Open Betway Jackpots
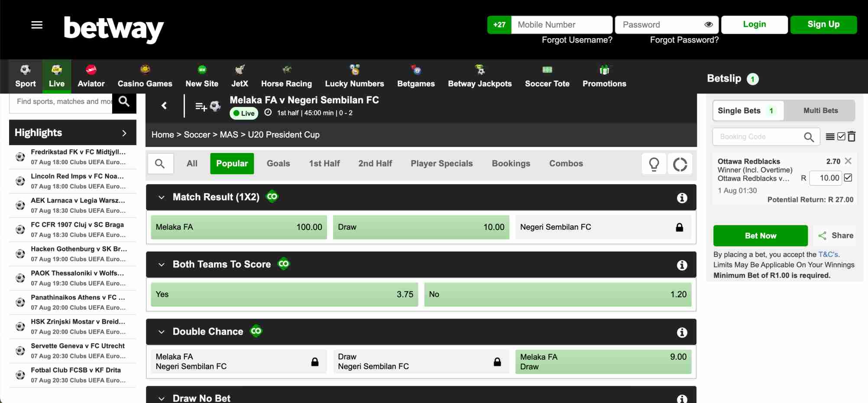The height and width of the screenshot is (403, 868). pos(480,76)
